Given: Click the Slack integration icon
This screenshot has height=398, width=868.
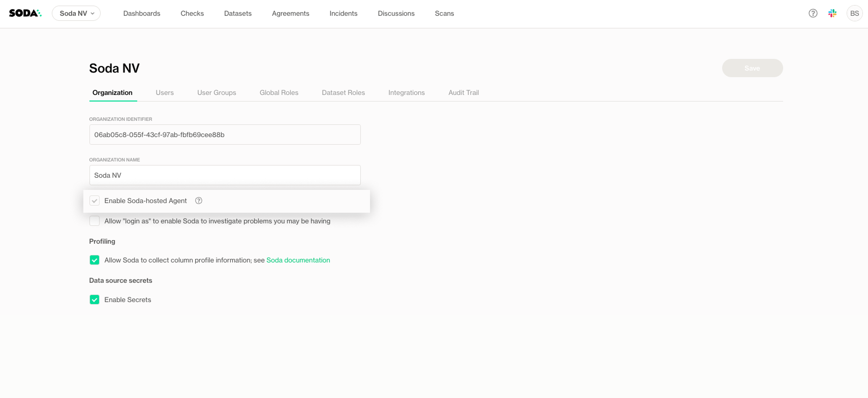Looking at the screenshot, I should [x=832, y=13].
